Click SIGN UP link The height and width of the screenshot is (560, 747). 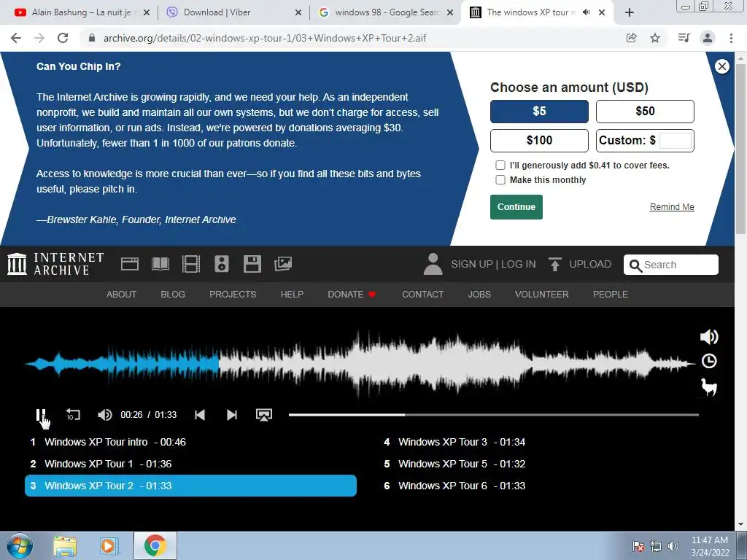[x=472, y=264]
